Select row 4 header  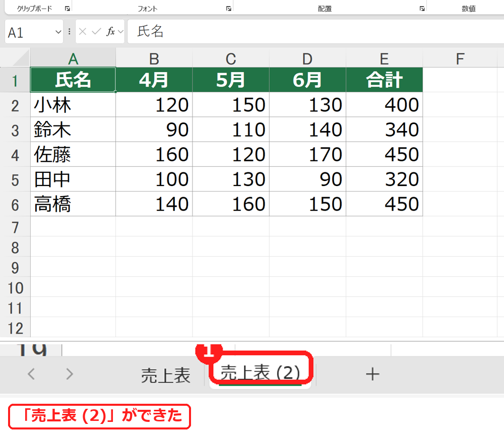[x=15, y=155]
